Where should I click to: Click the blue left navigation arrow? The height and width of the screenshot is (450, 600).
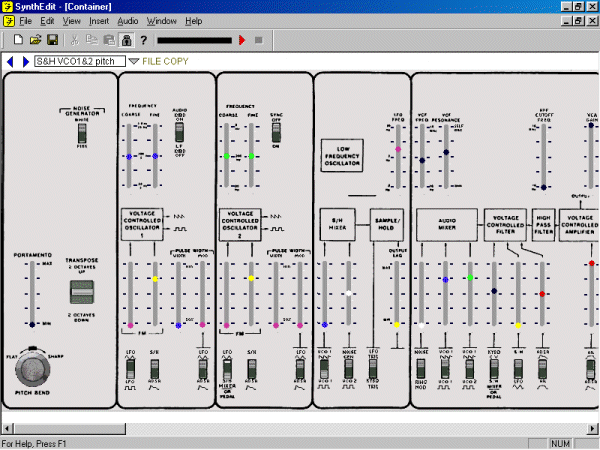(x=10, y=62)
